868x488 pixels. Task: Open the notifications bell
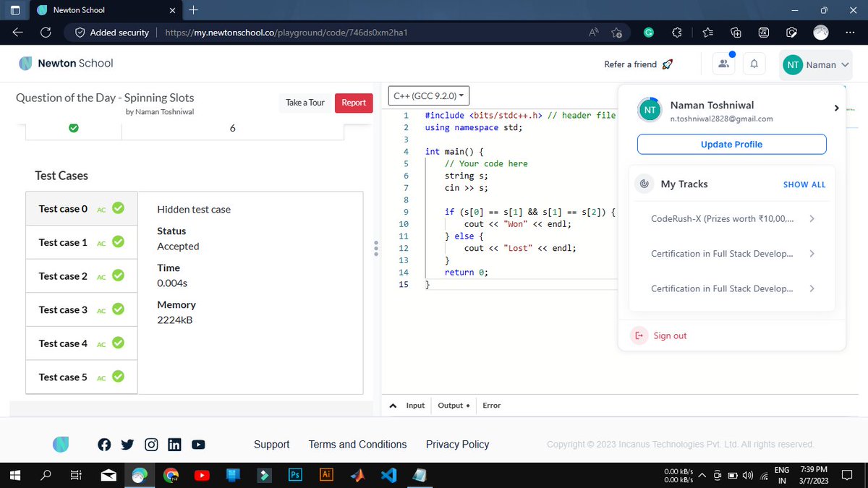(754, 64)
